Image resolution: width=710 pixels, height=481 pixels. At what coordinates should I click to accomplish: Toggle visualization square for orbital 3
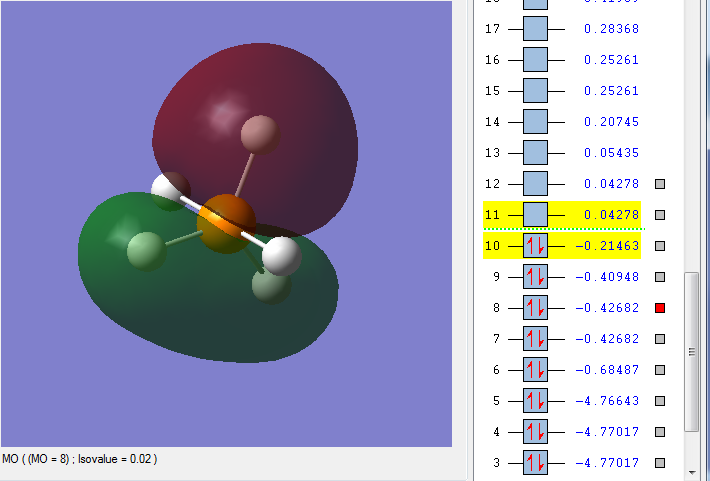coord(660,463)
